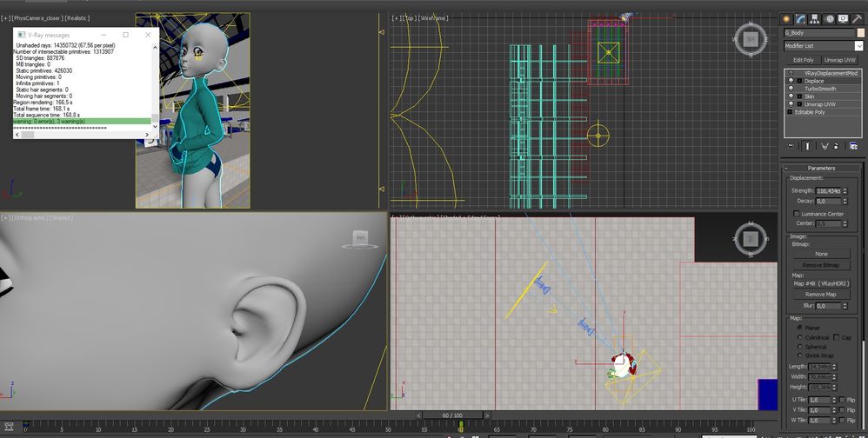Viewport: 868px width, 438px height.
Task: Open the Hierarchy command panel tab
Action: point(815,19)
